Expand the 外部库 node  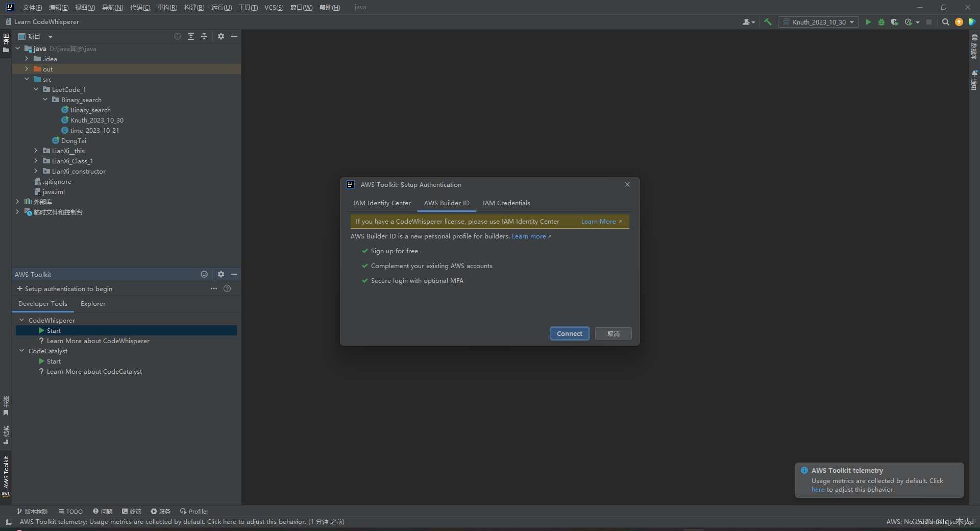tap(18, 202)
